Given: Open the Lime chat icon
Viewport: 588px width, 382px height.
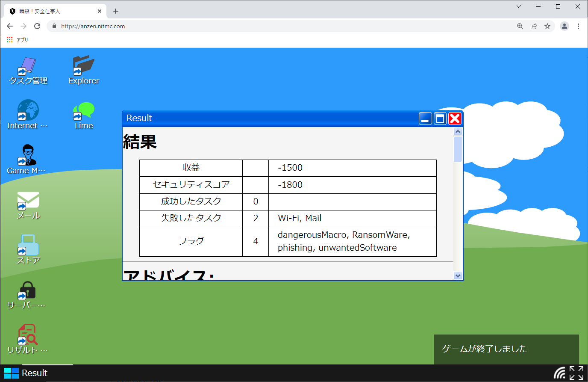Looking at the screenshot, I should pos(84,116).
